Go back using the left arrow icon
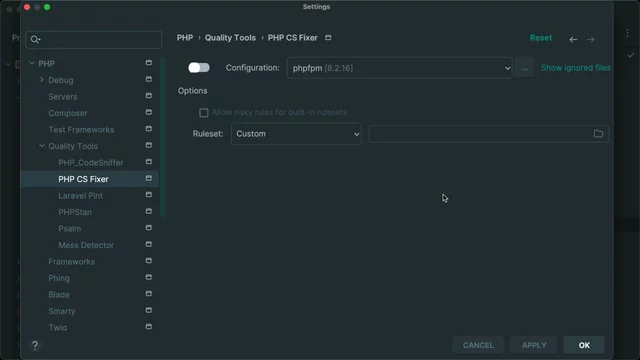The width and height of the screenshot is (640, 360). tap(573, 40)
